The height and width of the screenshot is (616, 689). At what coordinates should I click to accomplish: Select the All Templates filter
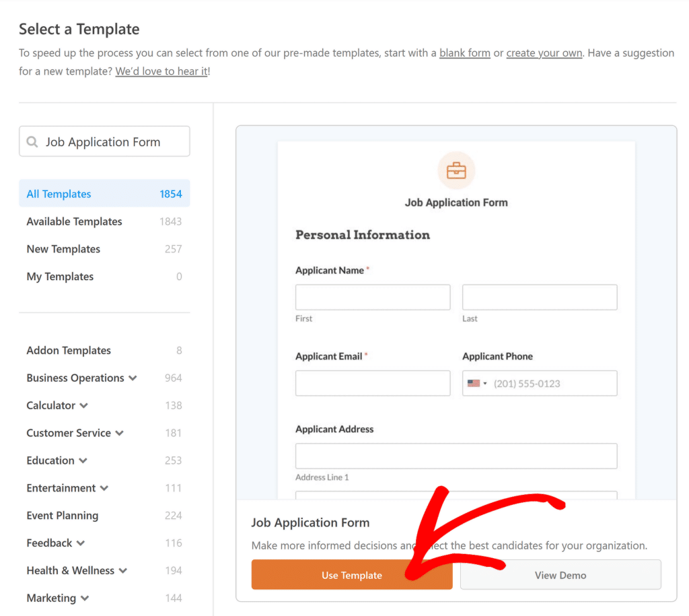click(58, 193)
